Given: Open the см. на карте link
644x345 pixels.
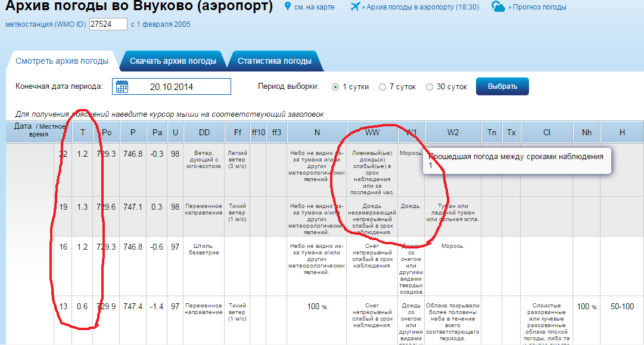Looking at the screenshot, I should pyautogui.click(x=315, y=7).
